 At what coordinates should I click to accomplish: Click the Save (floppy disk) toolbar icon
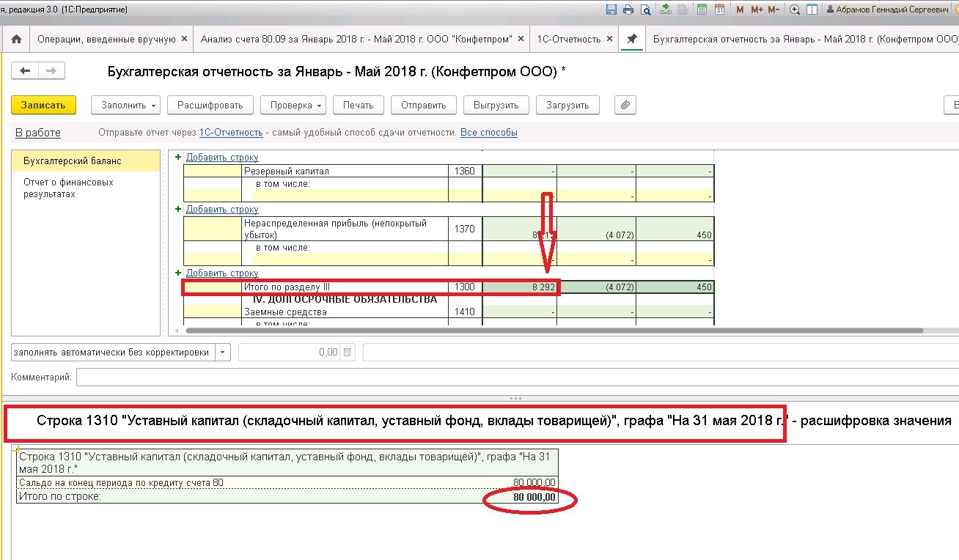[612, 10]
